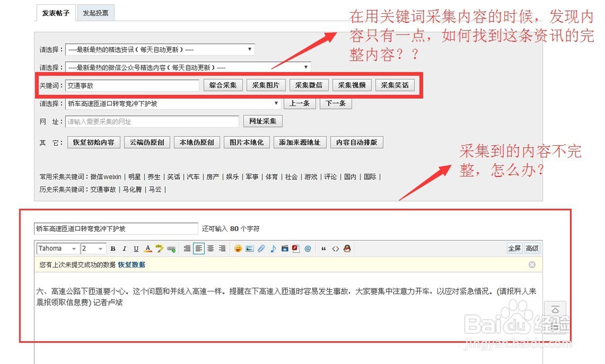Click the first alignment icon in the toolbar
Image resolution: width=605 pixels, height=364 pixels.
187,249
